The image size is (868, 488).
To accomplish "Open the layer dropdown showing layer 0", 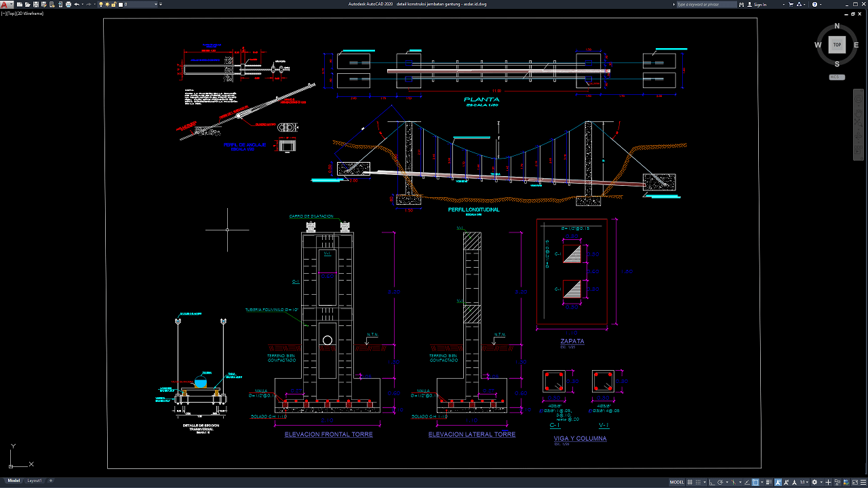I will pyautogui.click(x=139, y=4).
